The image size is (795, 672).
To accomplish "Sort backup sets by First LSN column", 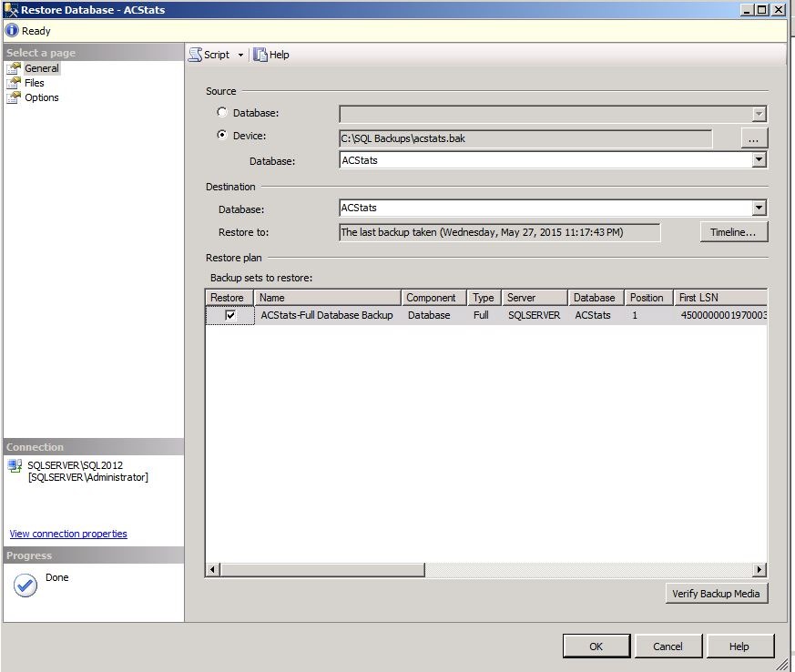I will tap(719, 298).
